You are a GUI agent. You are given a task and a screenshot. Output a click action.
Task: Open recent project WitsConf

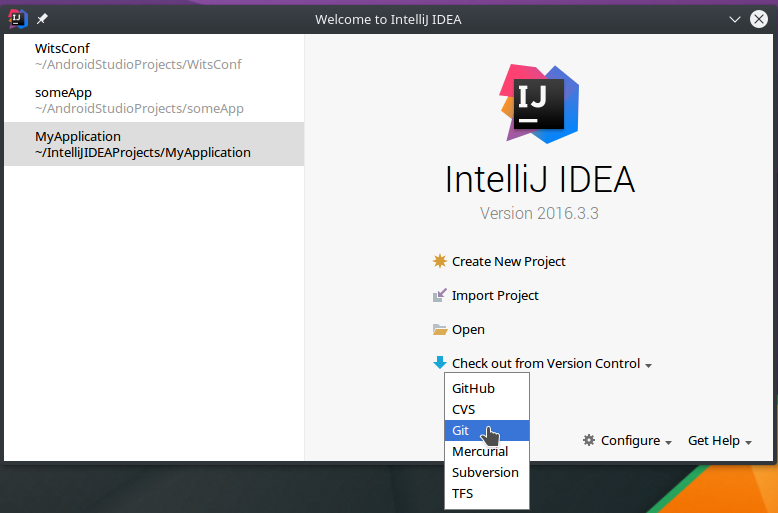pos(154,56)
